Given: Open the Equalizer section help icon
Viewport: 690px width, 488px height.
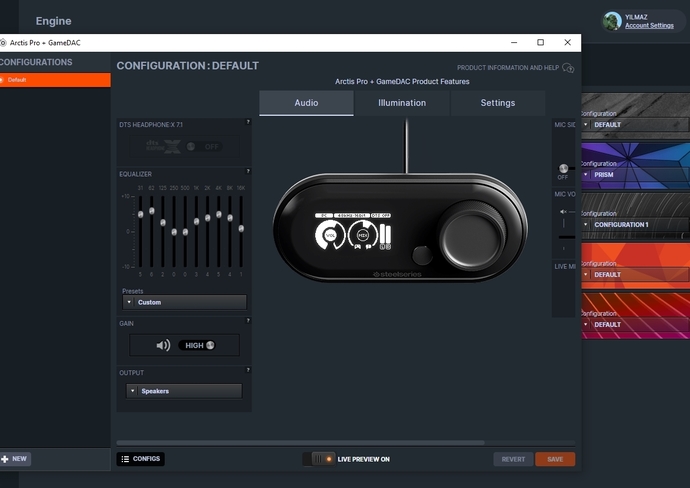Looking at the screenshot, I should point(248,171).
